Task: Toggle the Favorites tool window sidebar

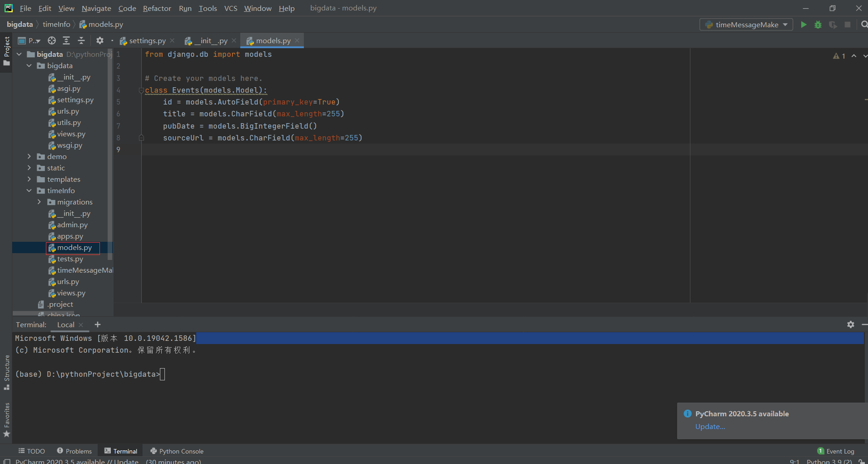Action: point(6,419)
